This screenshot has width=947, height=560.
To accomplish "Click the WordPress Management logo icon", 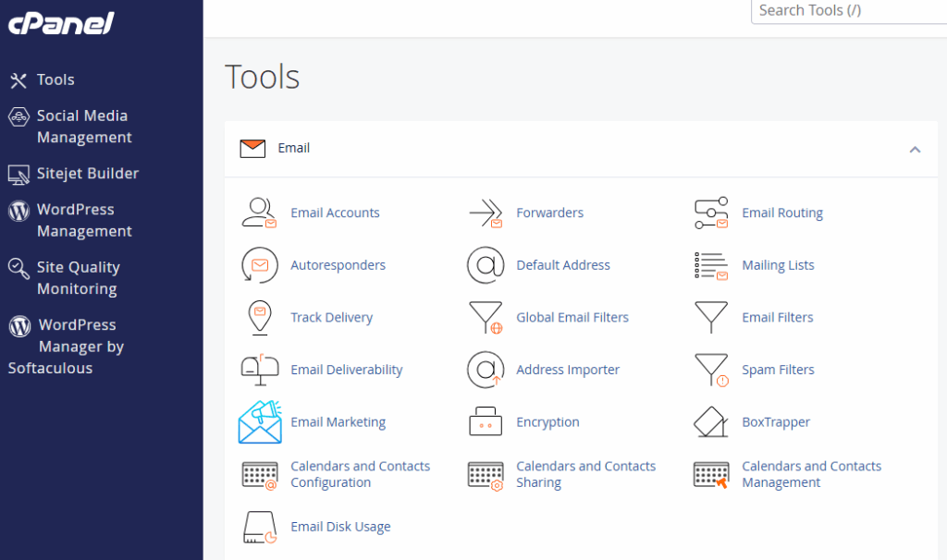I will point(18,211).
